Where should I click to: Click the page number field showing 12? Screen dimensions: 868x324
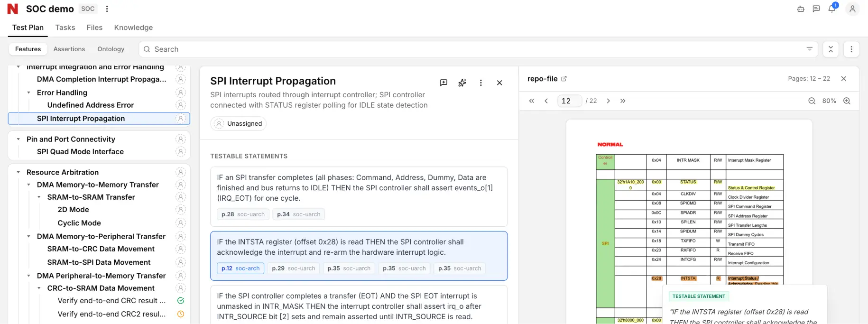(569, 101)
